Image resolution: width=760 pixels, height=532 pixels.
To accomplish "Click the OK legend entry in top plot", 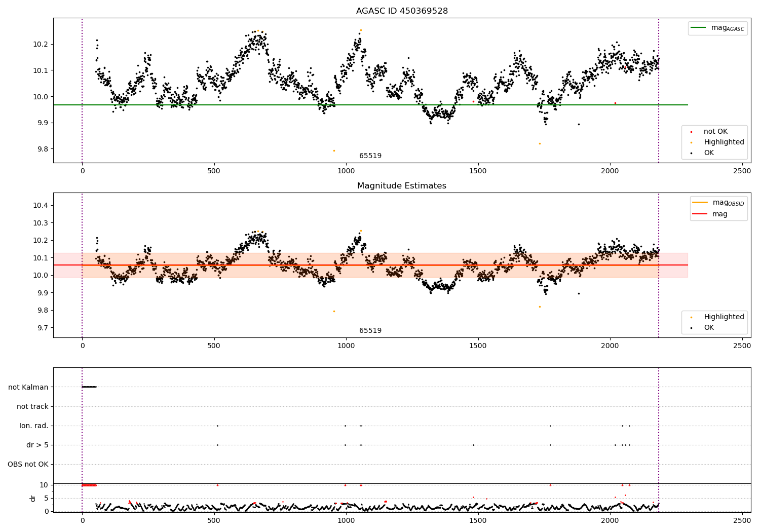I will [x=702, y=153].
